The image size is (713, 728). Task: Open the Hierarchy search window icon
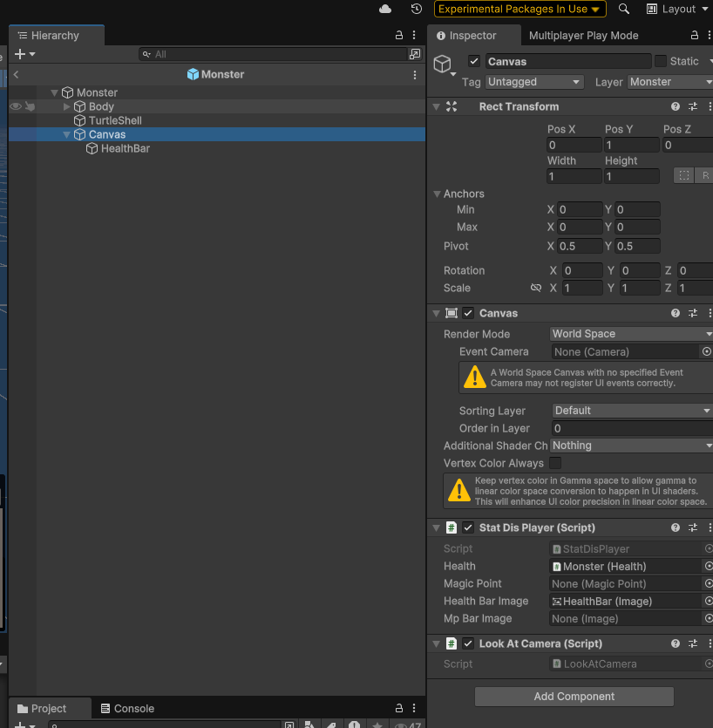[x=415, y=54]
